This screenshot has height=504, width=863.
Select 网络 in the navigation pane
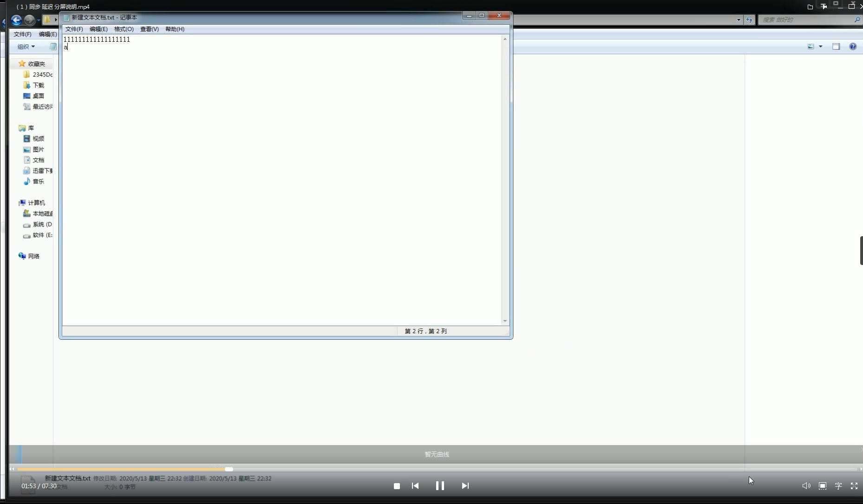[x=33, y=256]
